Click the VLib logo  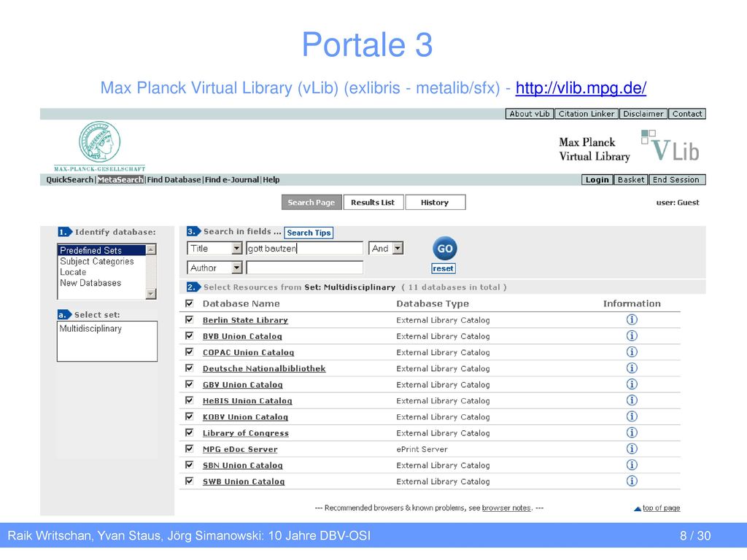pos(670,146)
